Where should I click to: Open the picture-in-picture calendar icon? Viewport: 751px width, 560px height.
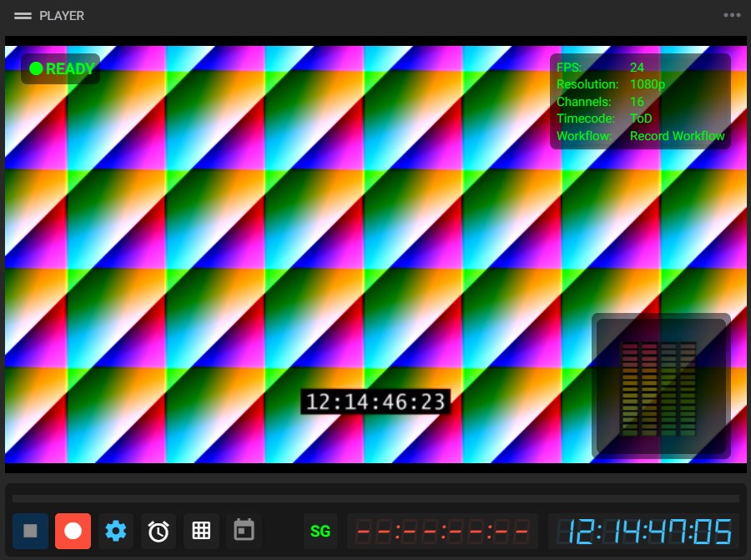click(x=244, y=531)
